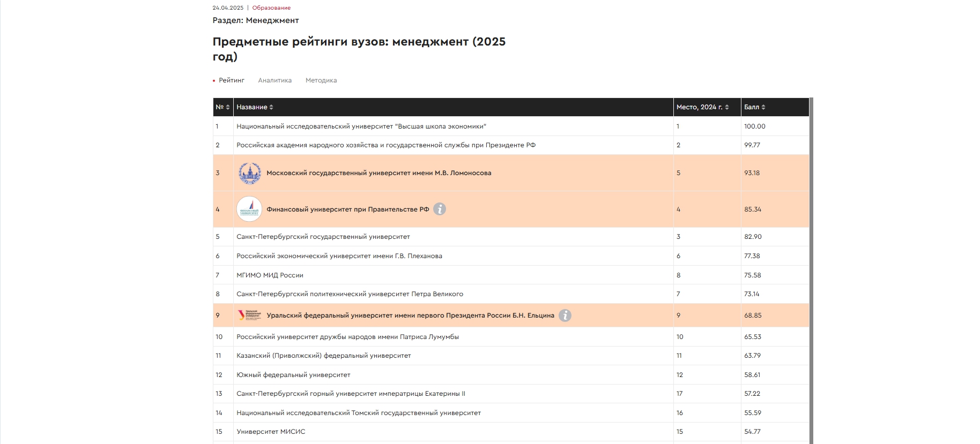Screen dimensions: 980x444
Task: Click score value 100.00
Action: tap(755, 126)
